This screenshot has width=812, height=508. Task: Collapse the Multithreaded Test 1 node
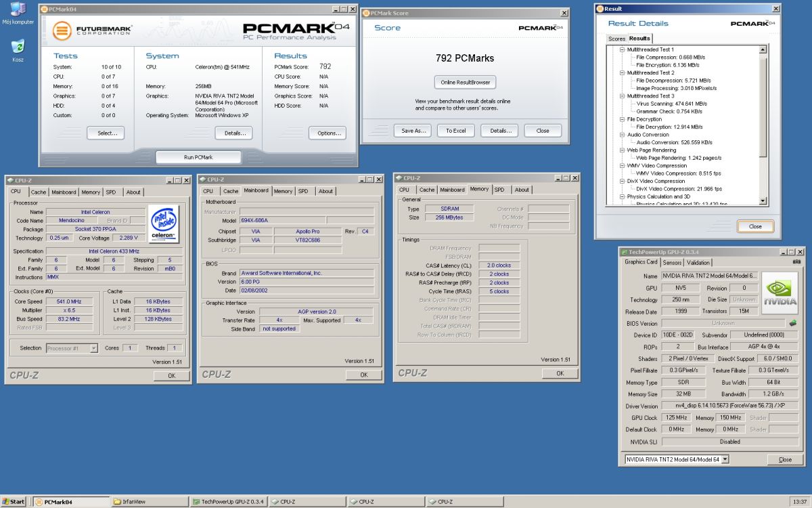click(622, 49)
